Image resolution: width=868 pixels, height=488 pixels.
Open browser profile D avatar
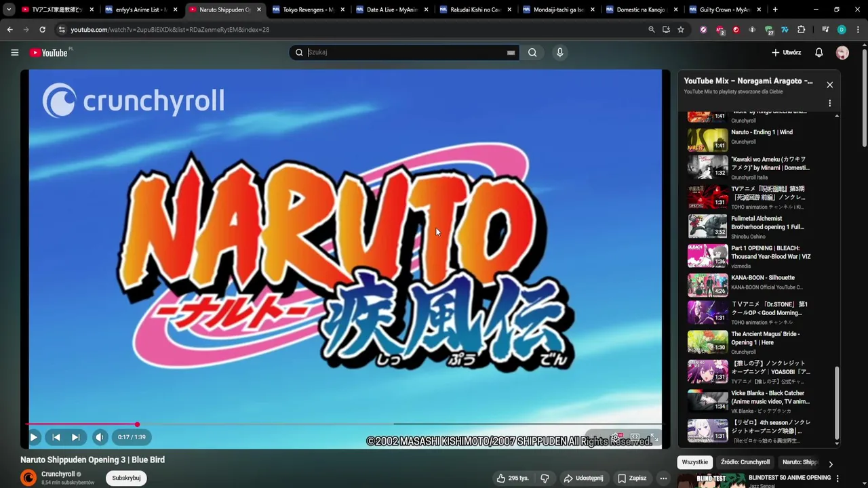pos(842,30)
